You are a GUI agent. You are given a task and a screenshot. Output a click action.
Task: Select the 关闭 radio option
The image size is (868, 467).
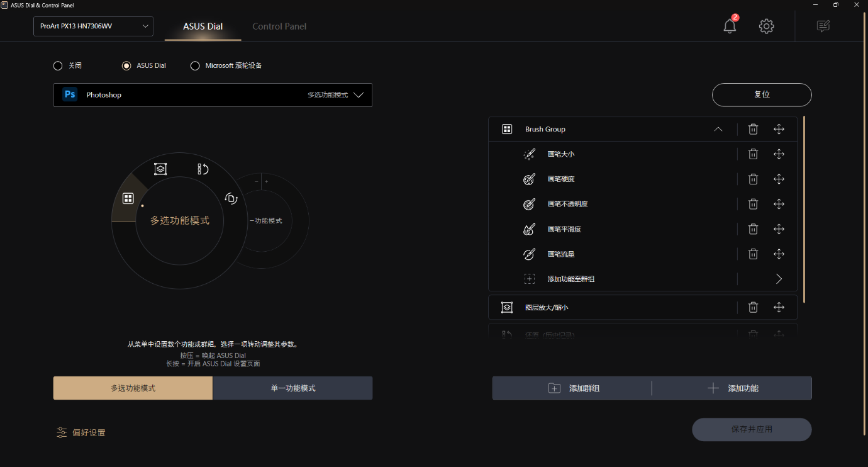coord(58,65)
